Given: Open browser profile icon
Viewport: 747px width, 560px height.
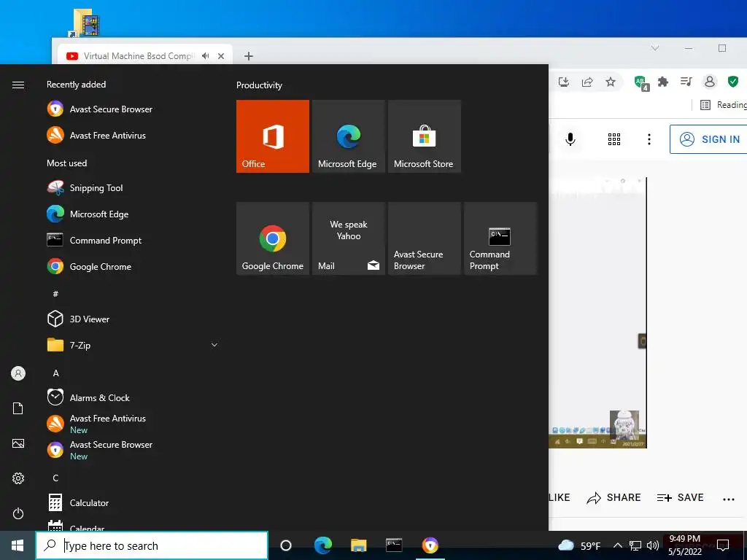Looking at the screenshot, I should click(709, 82).
